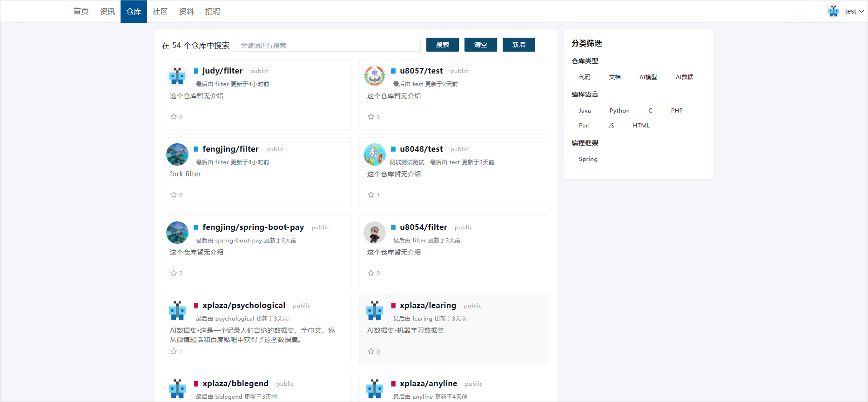868x402 pixels.
Task: Click the u8054/filter owner avatar
Action: coord(375,233)
